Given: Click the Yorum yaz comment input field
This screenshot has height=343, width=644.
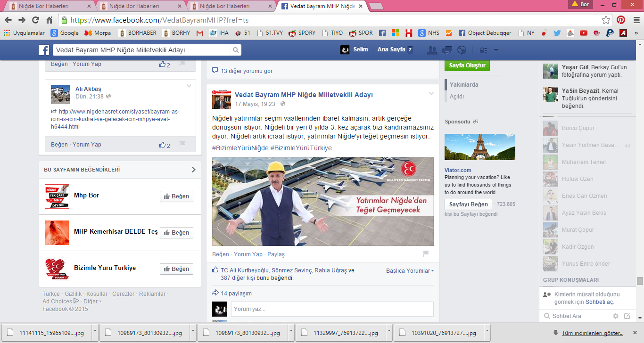Looking at the screenshot, I should tap(332, 309).
